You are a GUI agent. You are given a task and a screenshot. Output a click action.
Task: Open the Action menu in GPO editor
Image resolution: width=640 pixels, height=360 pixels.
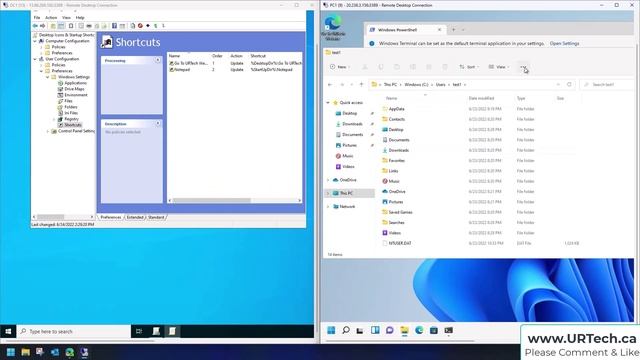[x=51, y=18]
